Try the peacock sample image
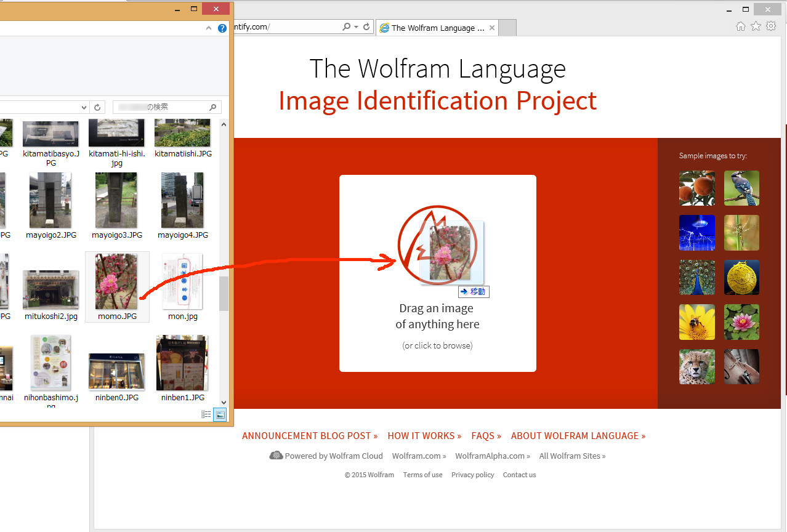 (697, 277)
